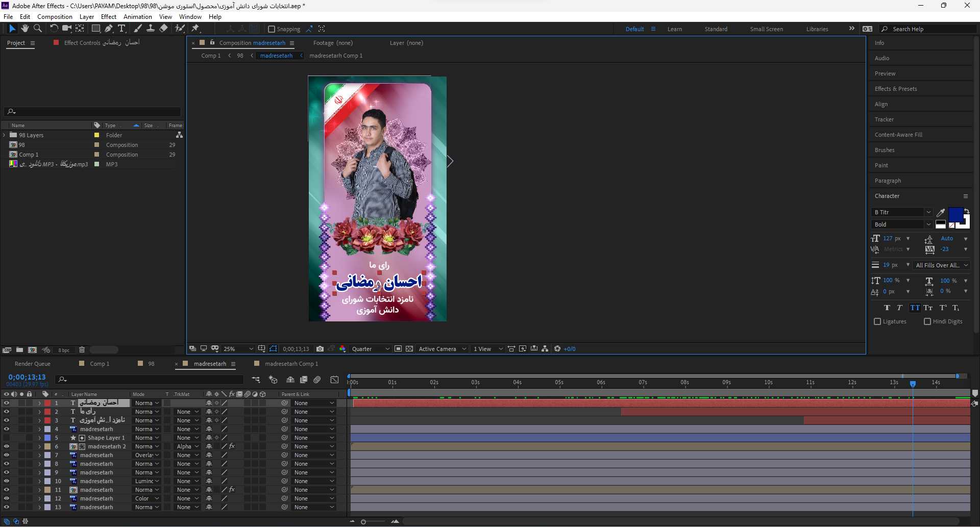Open the Active Camera dropdown
980x527 pixels.
coord(442,349)
